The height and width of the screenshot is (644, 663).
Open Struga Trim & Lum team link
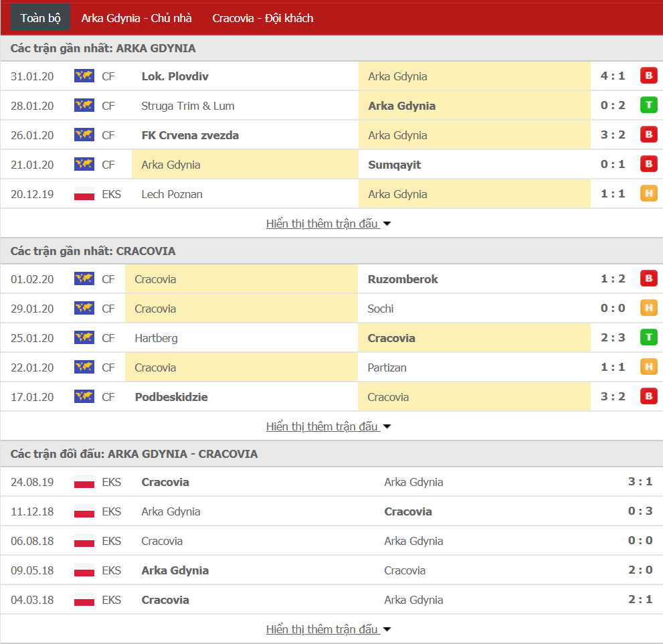tap(188, 106)
